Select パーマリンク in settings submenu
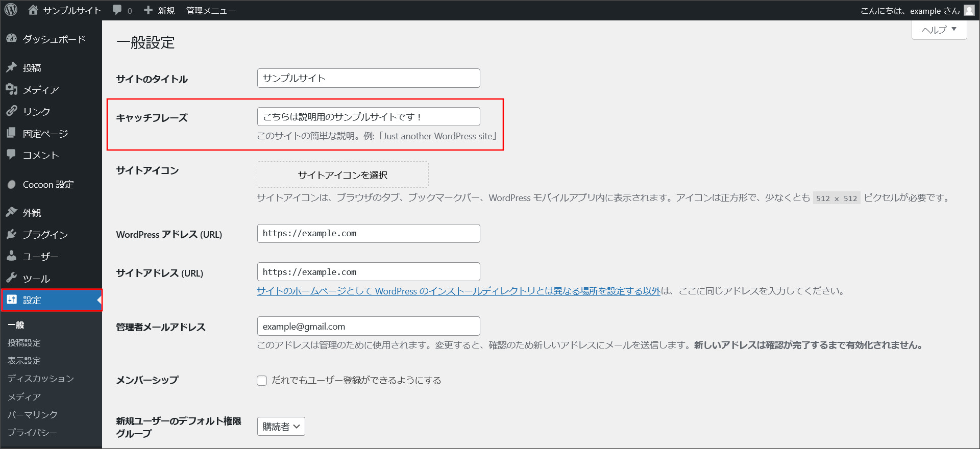Viewport: 980px width, 449px height. (x=32, y=414)
